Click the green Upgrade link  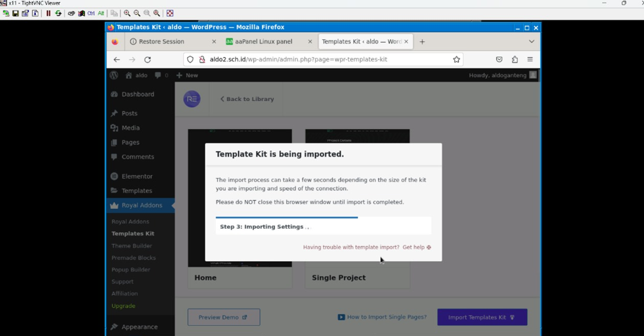click(123, 306)
